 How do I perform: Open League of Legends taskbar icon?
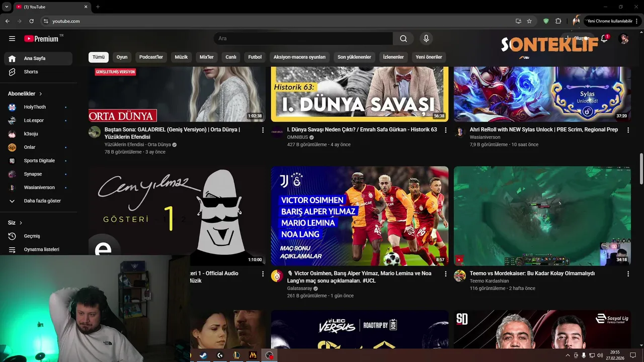click(236, 355)
